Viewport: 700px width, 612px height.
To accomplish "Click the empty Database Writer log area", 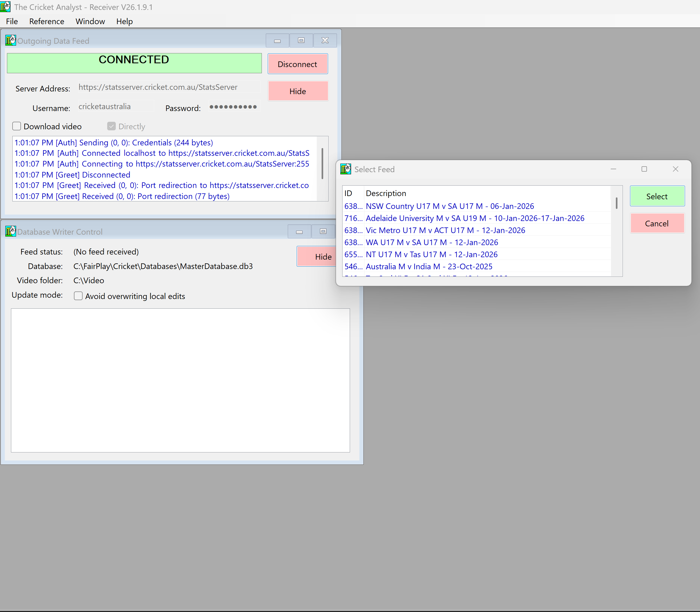I will coord(180,380).
